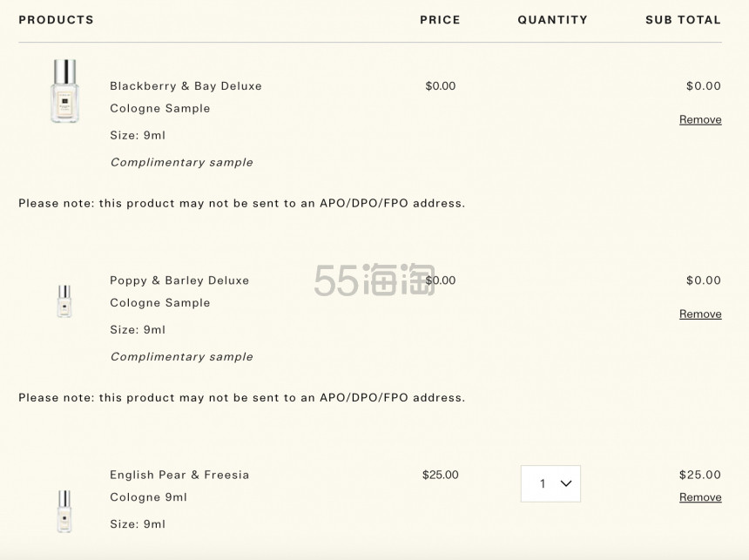Image resolution: width=749 pixels, height=560 pixels.
Task: Click the chevron arrow in quantity selector
Action: point(566,483)
